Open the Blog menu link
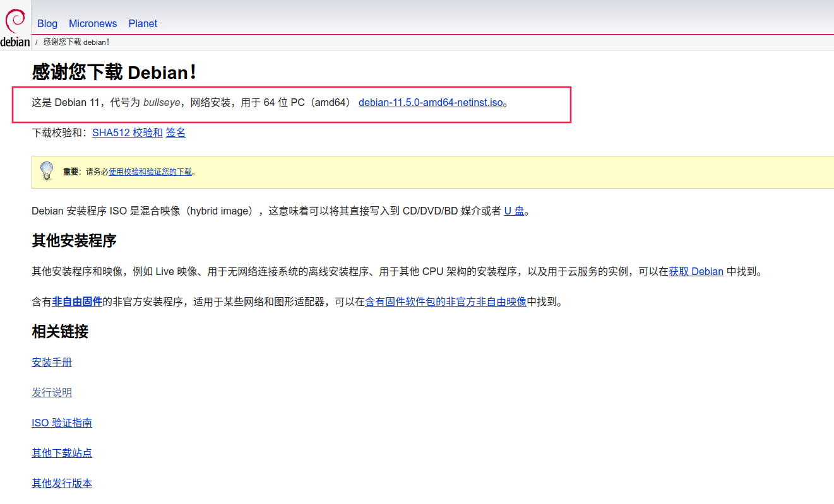Screen dimensions: 834x504 (47, 23)
